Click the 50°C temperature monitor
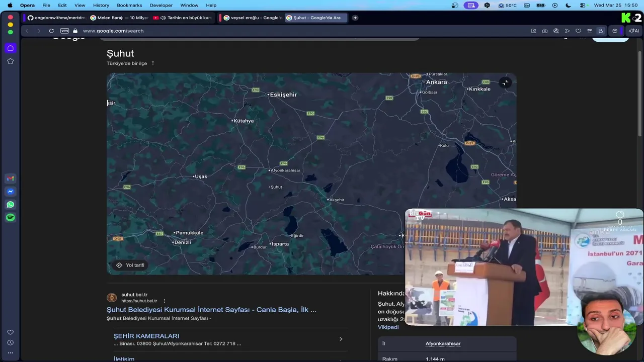The image size is (644, 362). click(507, 5)
